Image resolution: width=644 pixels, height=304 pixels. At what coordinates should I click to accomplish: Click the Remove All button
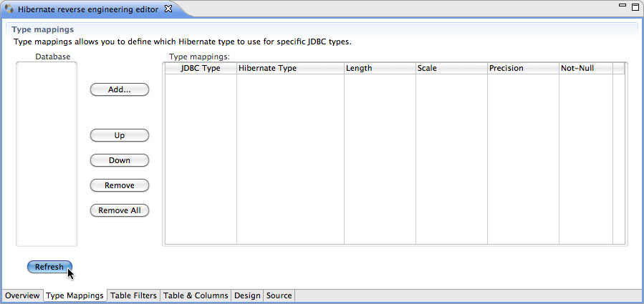[120, 210]
